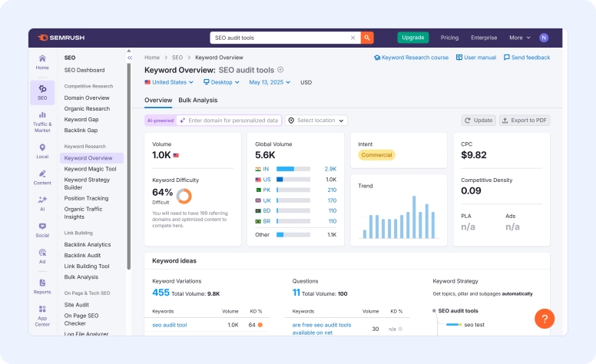Open Position Tracking in the sidebar
The image size is (596, 364).
click(86, 198)
